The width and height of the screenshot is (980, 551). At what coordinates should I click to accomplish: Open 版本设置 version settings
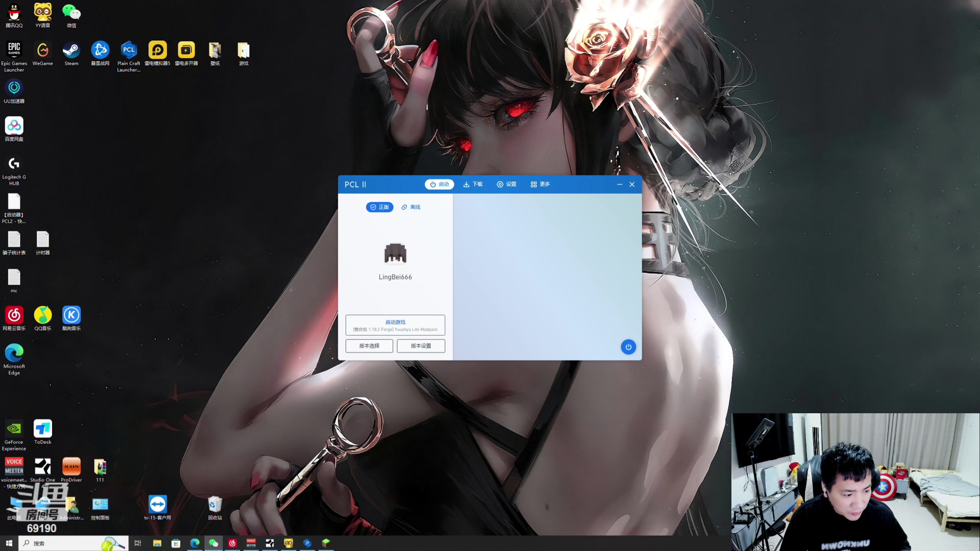pyautogui.click(x=421, y=346)
